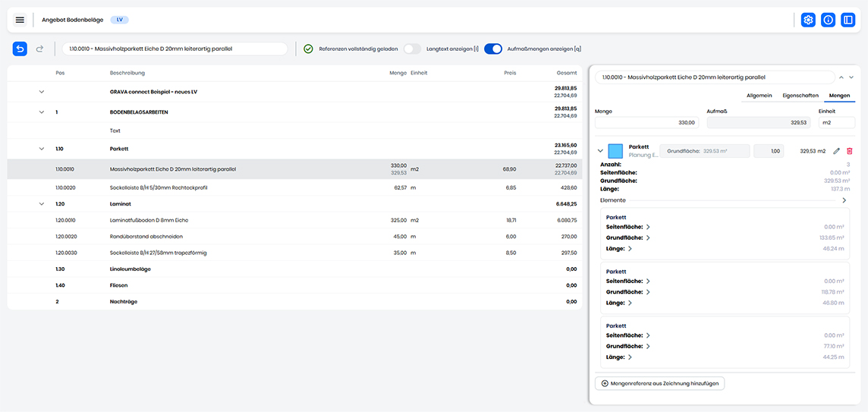Collapse the BODENBELAGSARBEITEN group

42,112
